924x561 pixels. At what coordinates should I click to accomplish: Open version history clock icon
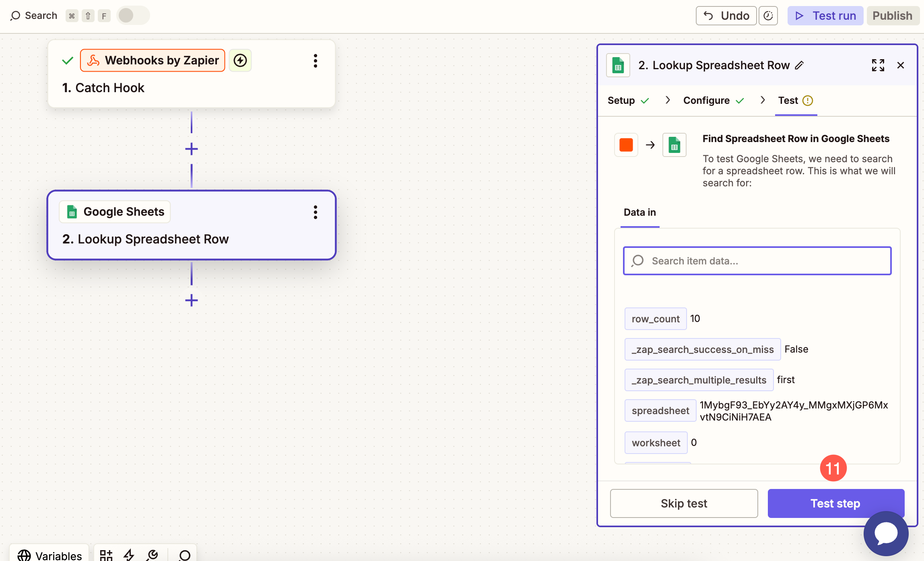[x=768, y=16]
